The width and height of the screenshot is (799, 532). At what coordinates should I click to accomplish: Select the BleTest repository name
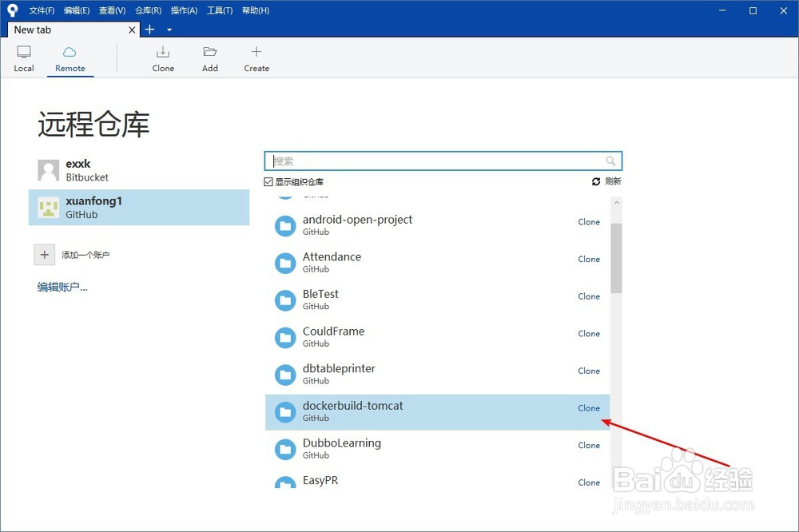[320, 294]
